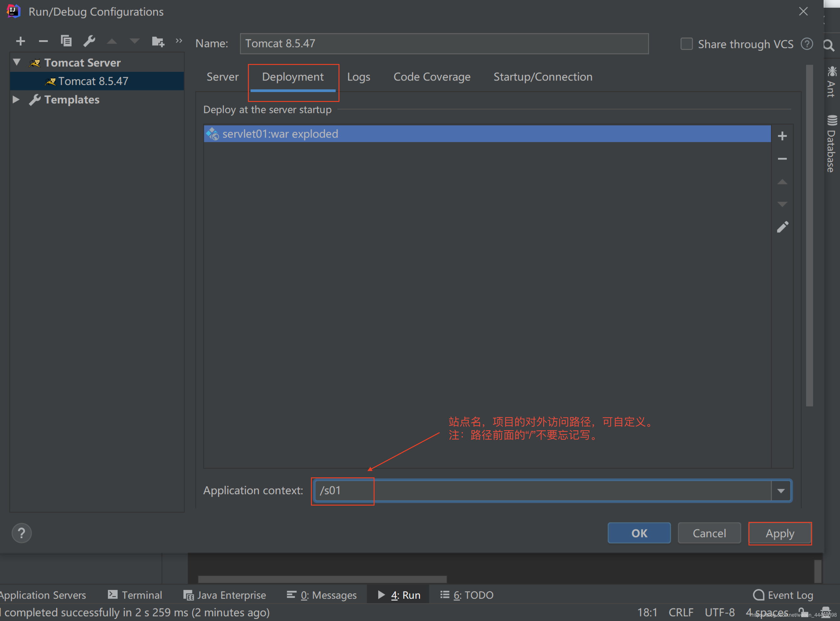The height and width of the screenshot is (621, 840).
Task: Click in the Name input field
Action: coord(444,44)
